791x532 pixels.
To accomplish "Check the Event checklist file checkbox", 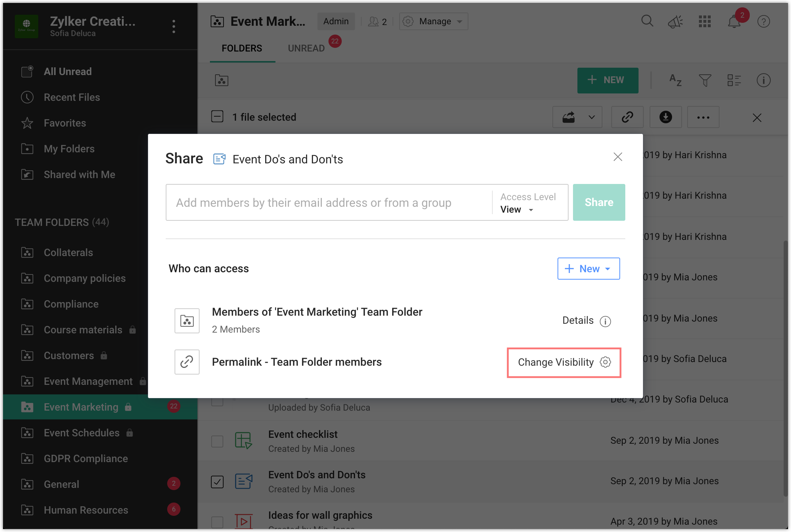I will click(x=217, y=441).
